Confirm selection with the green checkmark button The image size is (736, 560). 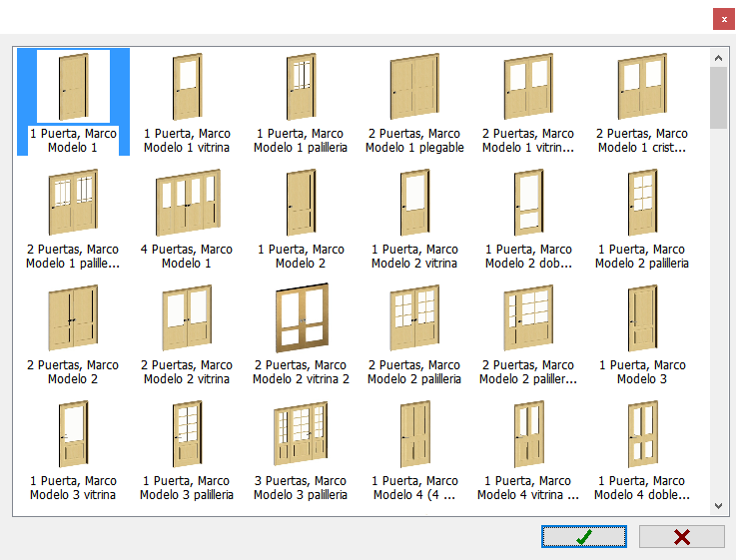584,537
